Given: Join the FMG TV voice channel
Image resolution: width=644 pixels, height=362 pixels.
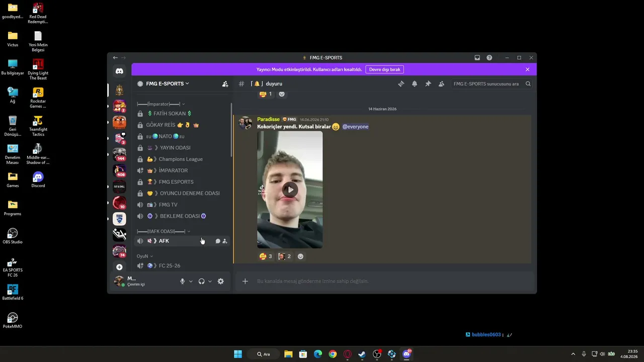Looking at the screenshot, I should tap(183, 205).
